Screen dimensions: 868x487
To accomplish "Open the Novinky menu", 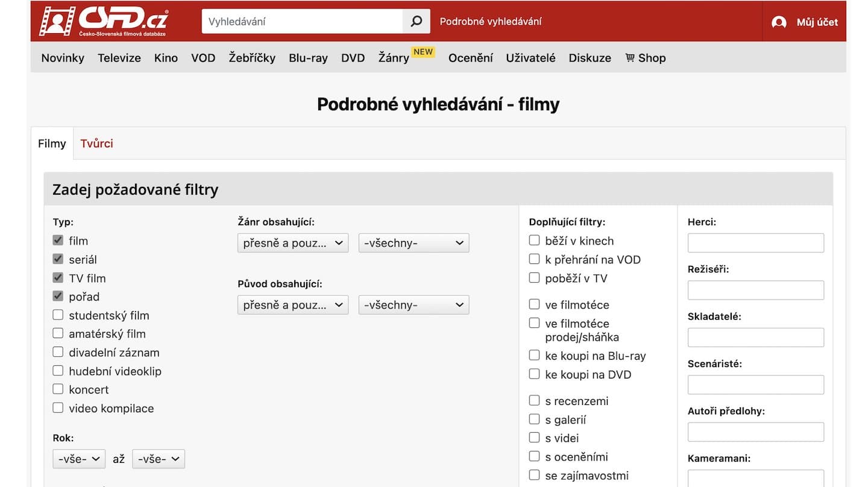I will coord(63,58).
